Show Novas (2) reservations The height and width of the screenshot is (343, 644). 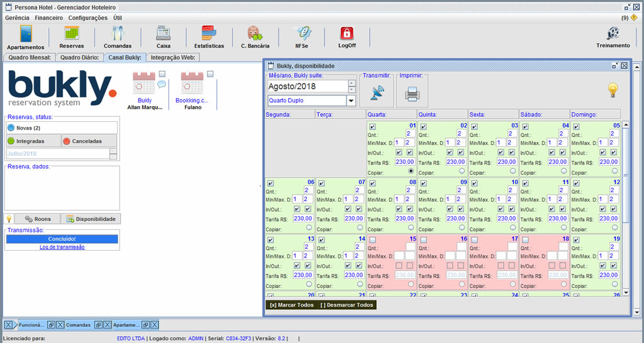tap(62, 128)
